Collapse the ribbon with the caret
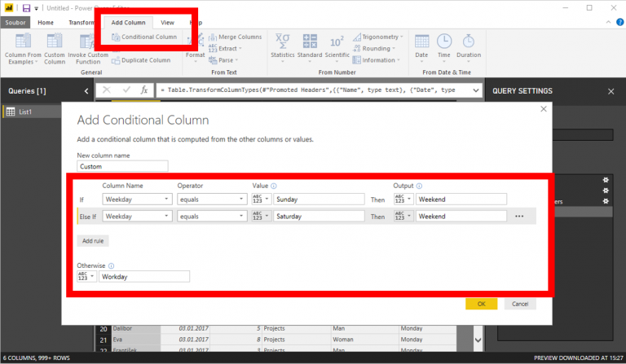The width and height of the screenshot is (626, 364). pos(608,22)
